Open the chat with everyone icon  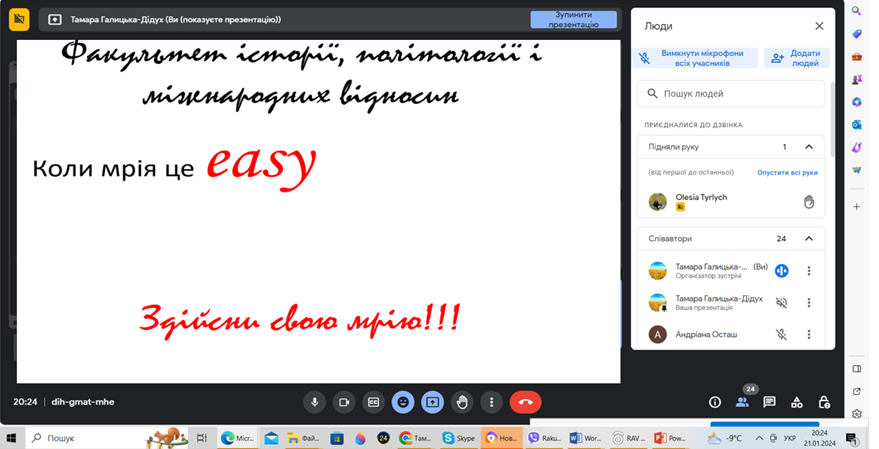(x=769, y=402)
